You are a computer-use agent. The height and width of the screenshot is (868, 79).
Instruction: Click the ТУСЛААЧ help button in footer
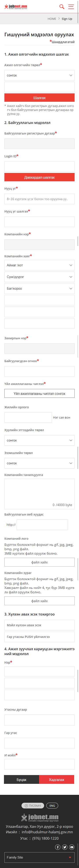pyautogui.click(x=33, y=806)
